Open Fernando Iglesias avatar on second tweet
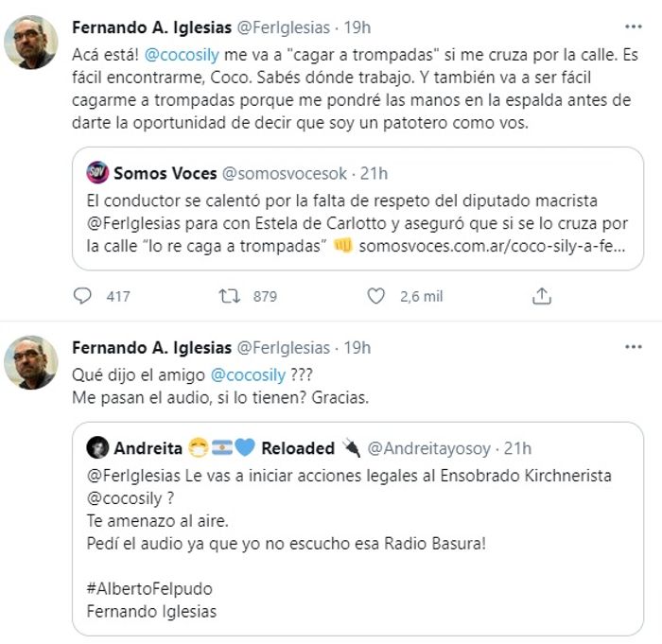Image resolution: width=662 pixels, height=644 pixels. pos(32,363)
